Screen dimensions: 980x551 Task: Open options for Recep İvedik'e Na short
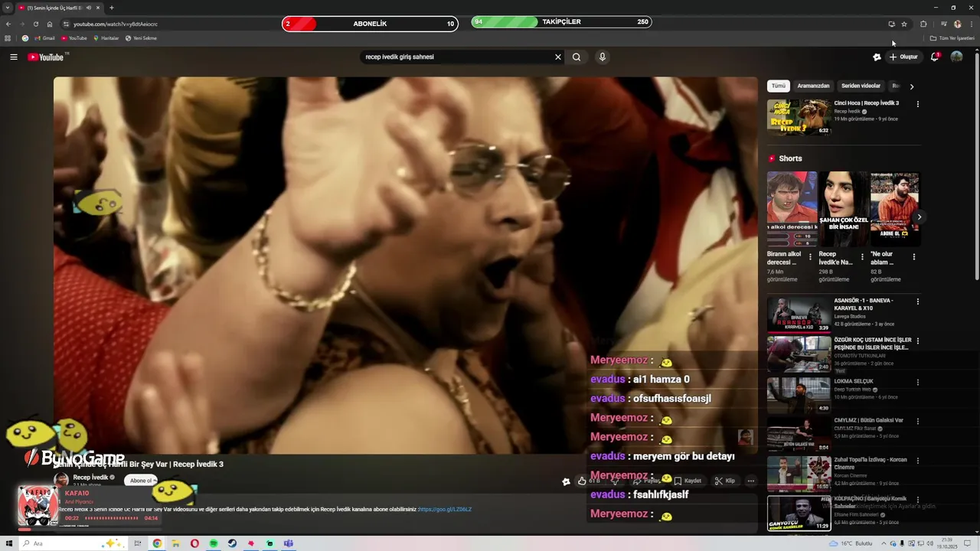pos(862,257)
